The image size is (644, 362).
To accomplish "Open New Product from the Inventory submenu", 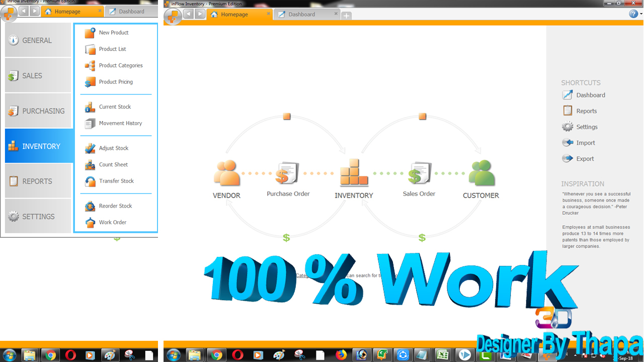I will tap(107, 33).
